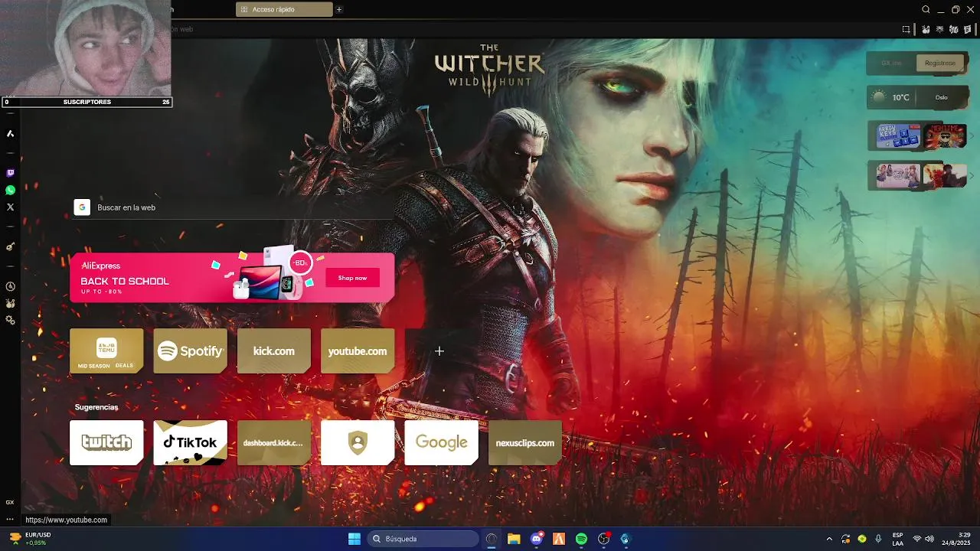Image resolution: width=980 pixels, height=551 pixels.
Task: Open the music player sidebar icon
Action: (10, 246)
